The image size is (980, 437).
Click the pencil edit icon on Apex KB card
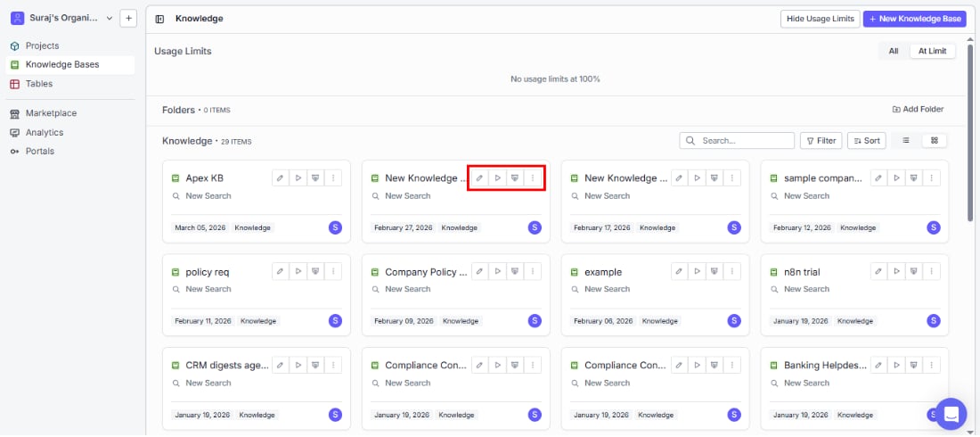point(281,177)
